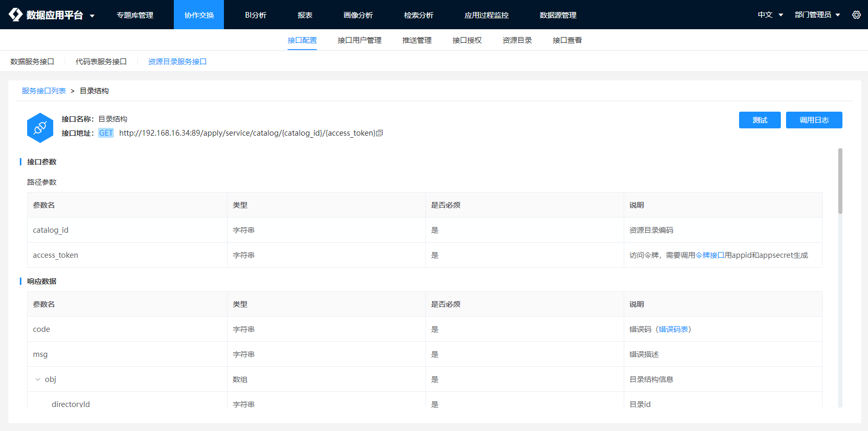Screen dimensions: 868x431
Task: Open the 部门管理员 user dropdown
Action: 817,15
